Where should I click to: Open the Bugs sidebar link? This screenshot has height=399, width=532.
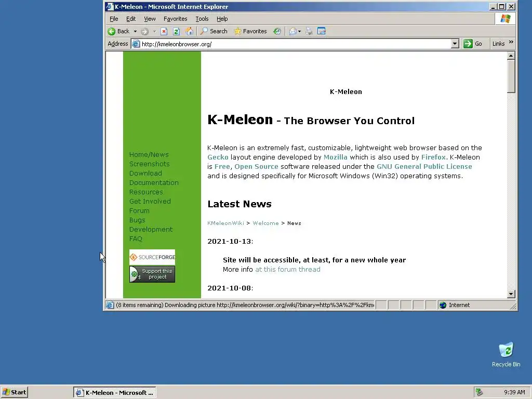[137, 220]
